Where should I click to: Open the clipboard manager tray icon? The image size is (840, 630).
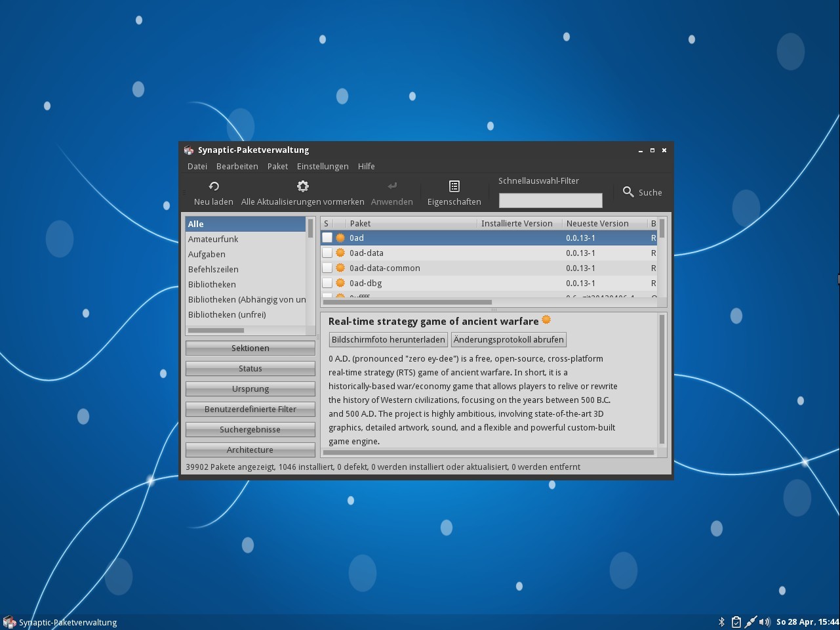tap(736, 622)
